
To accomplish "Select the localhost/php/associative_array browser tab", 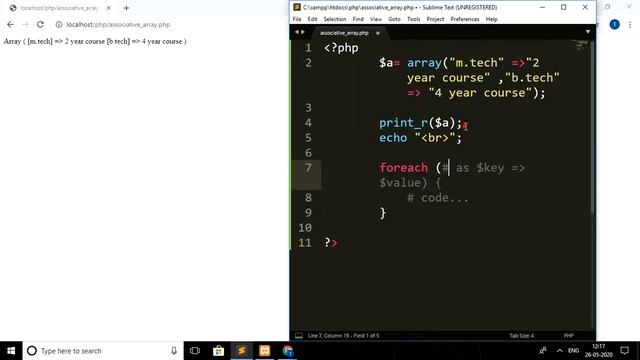I will tap(59, 8).
